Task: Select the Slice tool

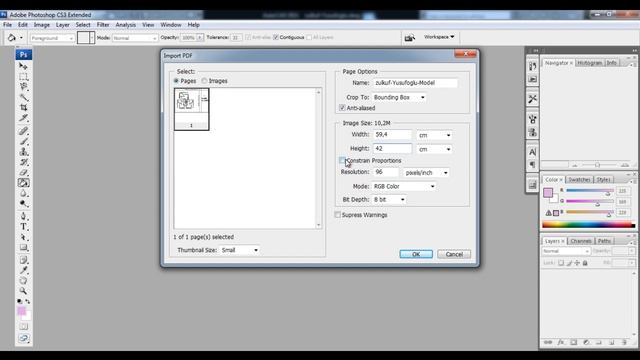Action: 23,118
